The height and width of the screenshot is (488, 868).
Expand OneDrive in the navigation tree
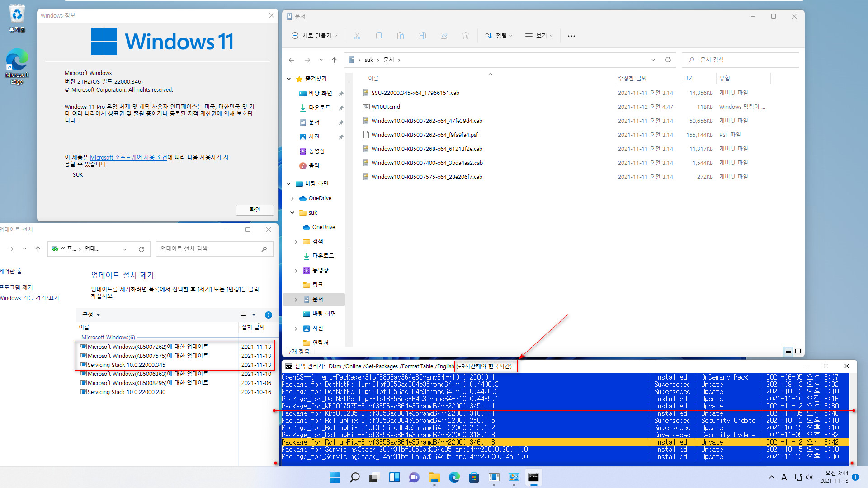(x=292, y=198)
